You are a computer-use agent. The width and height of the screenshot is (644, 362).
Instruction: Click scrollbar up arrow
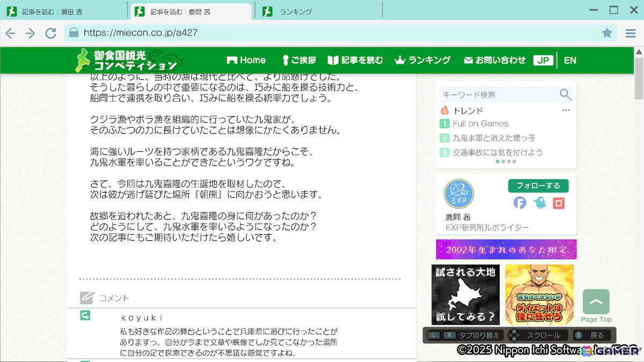pos(639,51)
